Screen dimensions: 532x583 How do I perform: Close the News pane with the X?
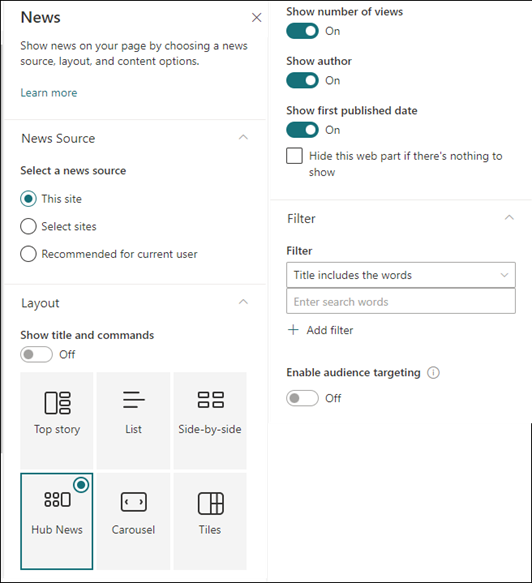coord(257,17)
